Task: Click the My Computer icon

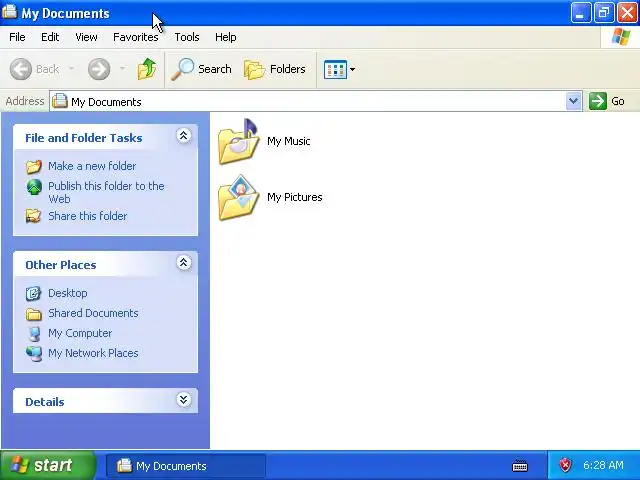Action: click(34, 333)
